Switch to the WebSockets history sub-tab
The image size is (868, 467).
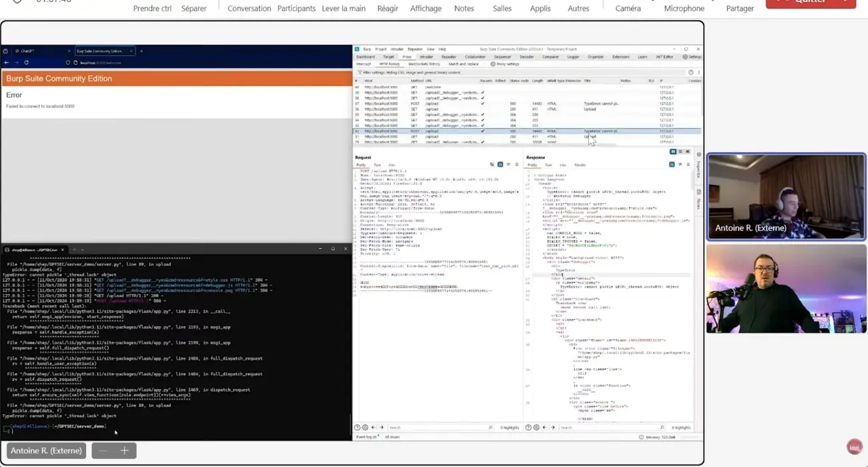click(x=424, y=64)
